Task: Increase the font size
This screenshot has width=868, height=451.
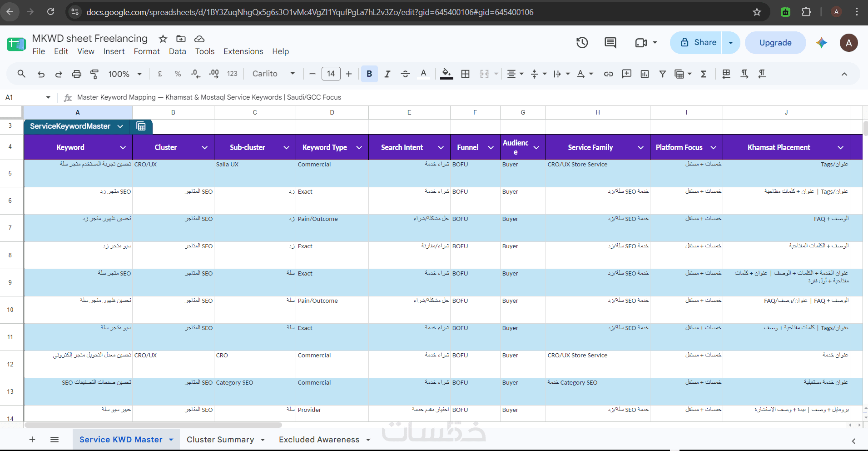Action: click(x=349, y=74)
